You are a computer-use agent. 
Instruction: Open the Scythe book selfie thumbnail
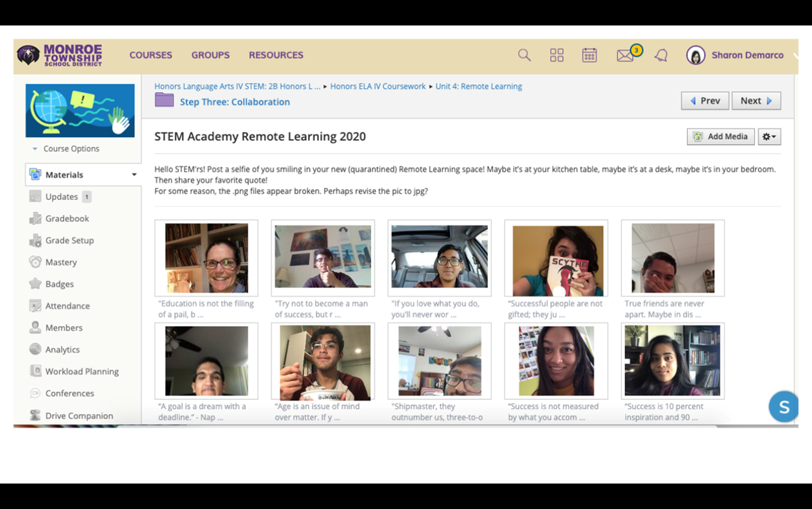[x=557, y=258]
